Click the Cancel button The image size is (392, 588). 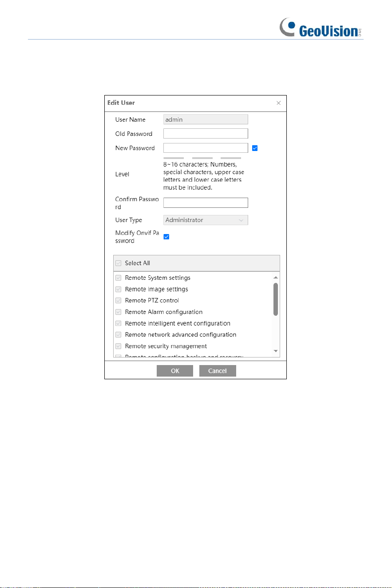[218, 371]
